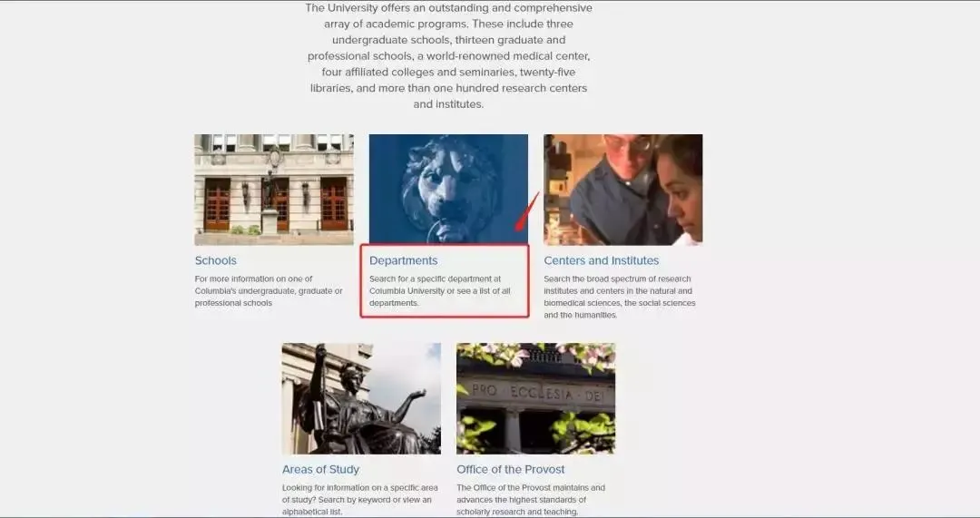980x518 pixels.
Task: Click the research institutes description under Centers
Action: tap(619, 297)
